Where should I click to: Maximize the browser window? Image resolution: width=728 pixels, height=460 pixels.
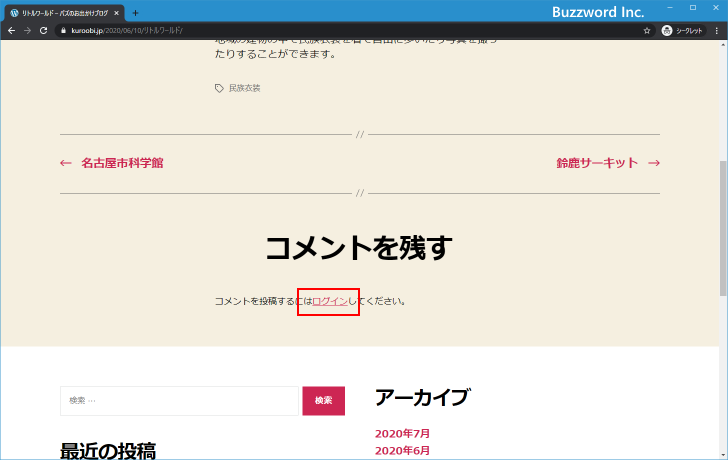pyautogui.click(x=693, y=7)
